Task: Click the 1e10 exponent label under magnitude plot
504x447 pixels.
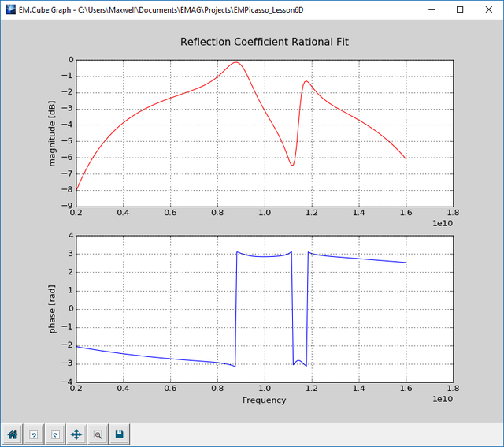Action: point(444,224)
